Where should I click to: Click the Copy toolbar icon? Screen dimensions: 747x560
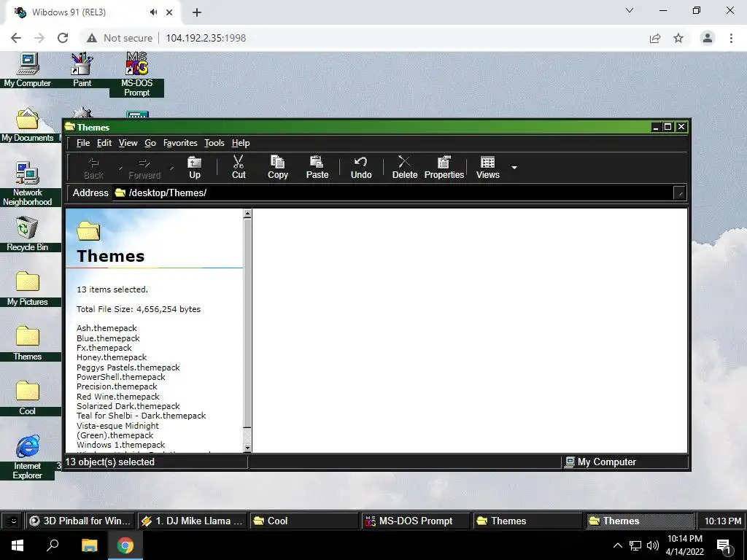pyautogui.click(x=278, y=167)
